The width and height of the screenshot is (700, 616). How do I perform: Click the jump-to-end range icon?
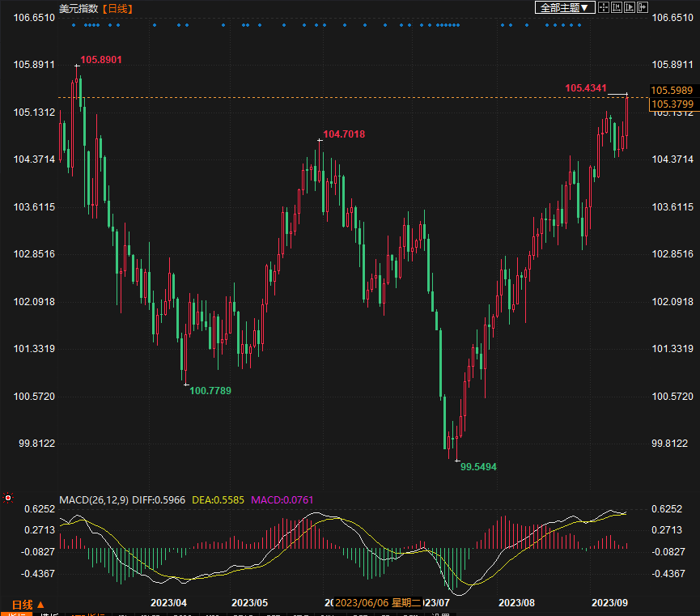coord(630,7)
